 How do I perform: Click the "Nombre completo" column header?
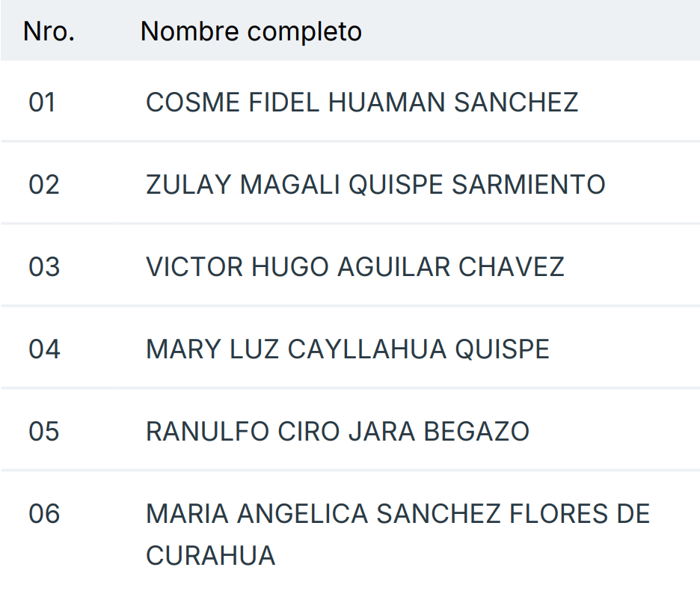251,31
